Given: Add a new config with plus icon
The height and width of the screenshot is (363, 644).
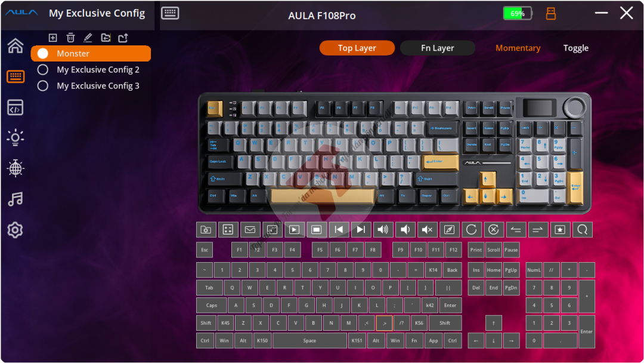Looking at the screenshot, I should pos(52,38).
